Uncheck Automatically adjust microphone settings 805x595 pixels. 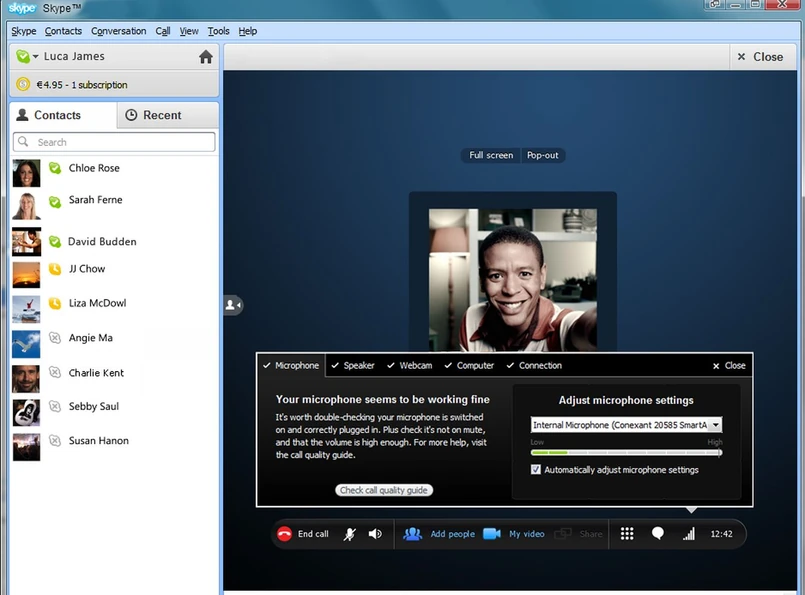(536, 470)
